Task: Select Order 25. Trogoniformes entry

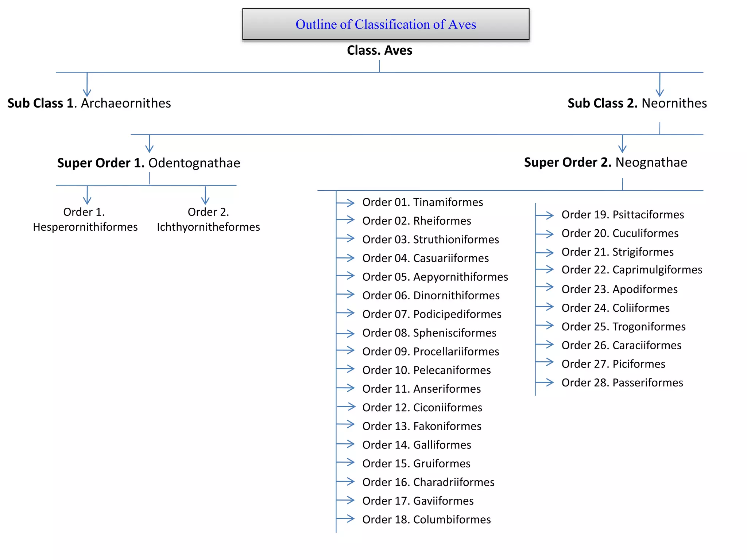Action: pos(623,327)
